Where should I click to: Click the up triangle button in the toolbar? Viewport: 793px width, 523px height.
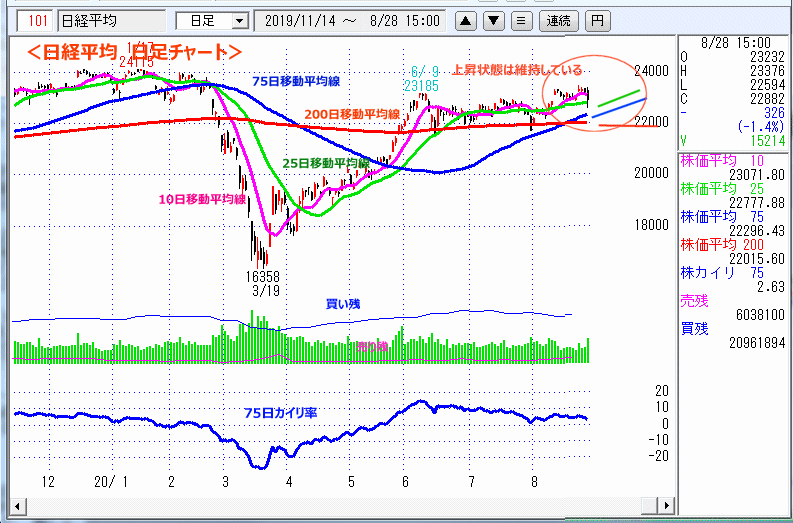[467, 20]
